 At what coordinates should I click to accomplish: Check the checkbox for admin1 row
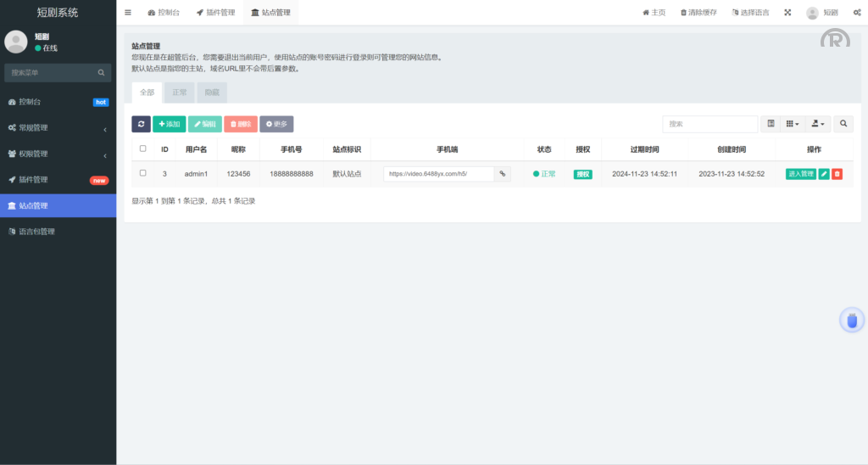tap(142, 173)
